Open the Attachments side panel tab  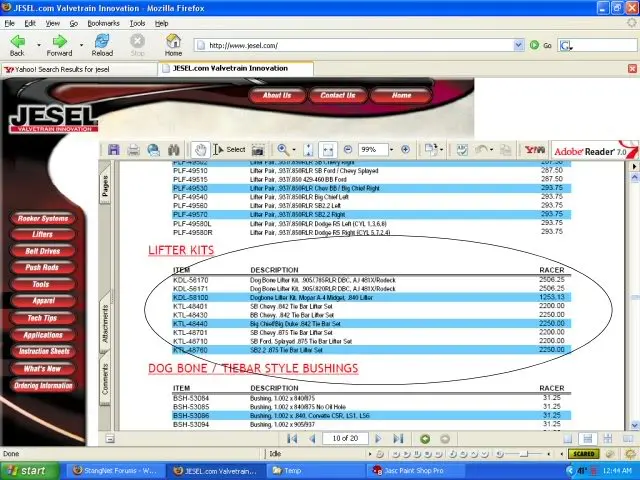click(x=105, y=324)
